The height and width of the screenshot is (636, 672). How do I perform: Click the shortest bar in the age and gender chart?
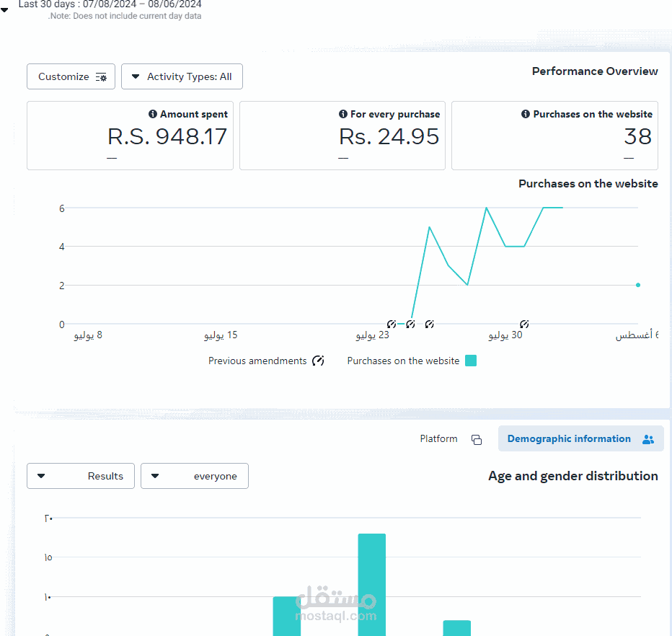457,628
